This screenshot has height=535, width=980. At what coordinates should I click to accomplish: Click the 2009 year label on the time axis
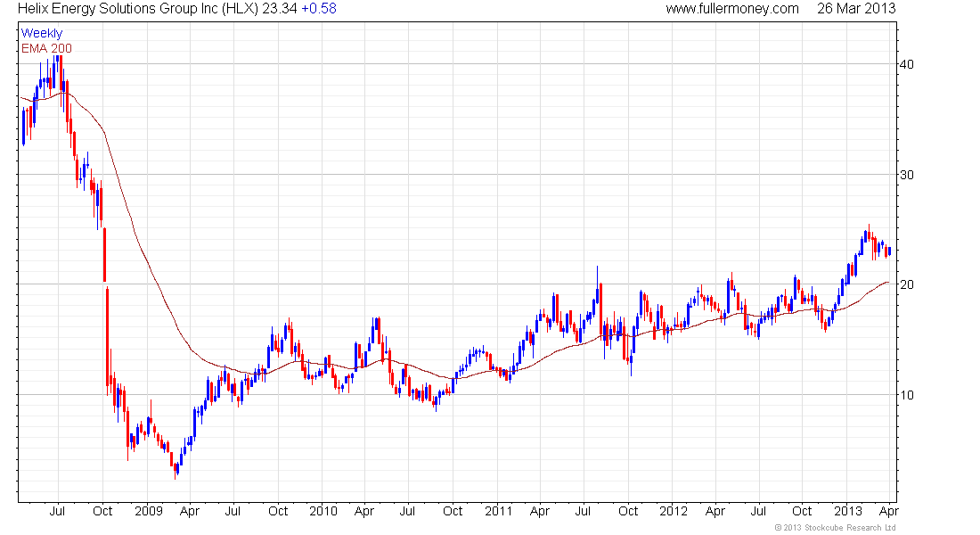coord(149,511)
